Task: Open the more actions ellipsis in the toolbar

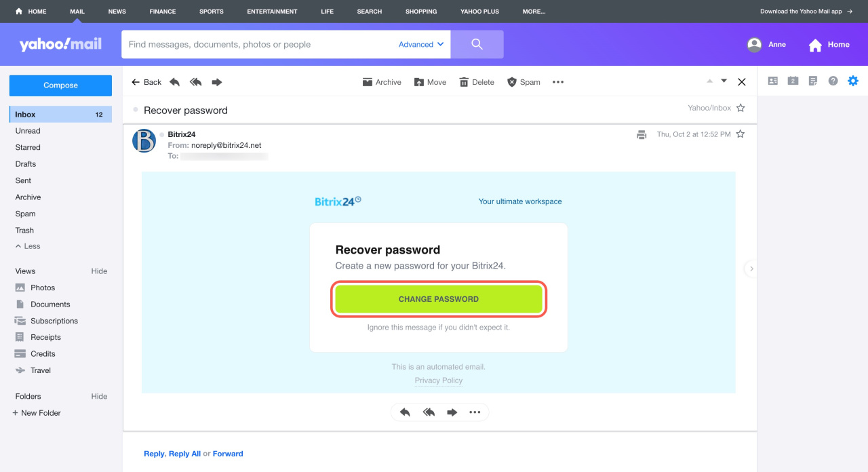Action: [558, 82]
